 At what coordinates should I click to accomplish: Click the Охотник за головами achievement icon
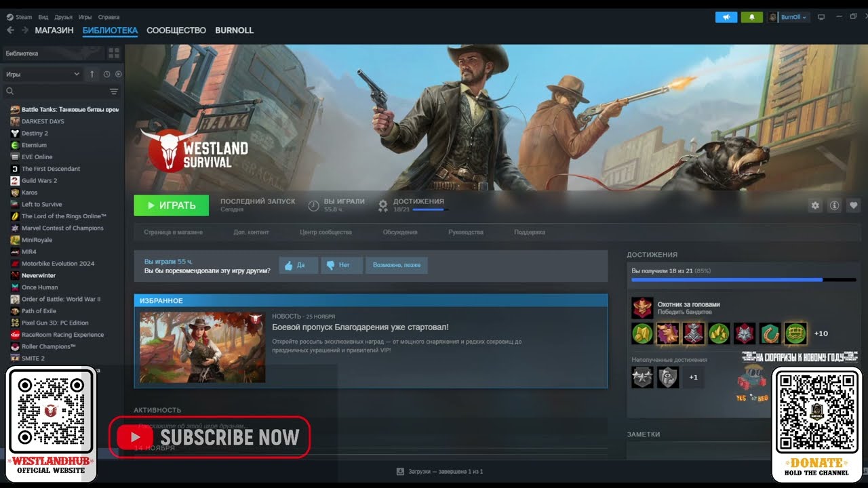[x=642, y=308]
